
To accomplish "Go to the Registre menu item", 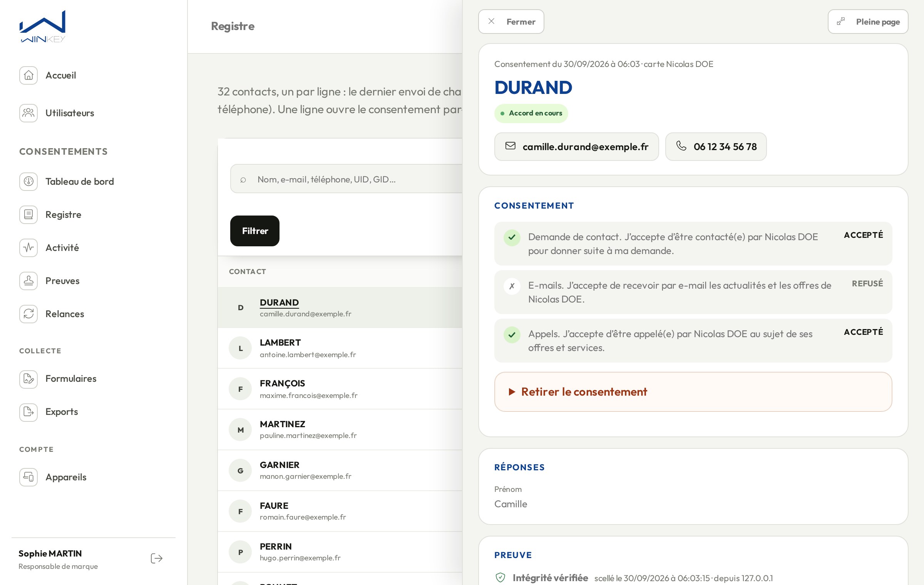I will (x=63, y=214).
